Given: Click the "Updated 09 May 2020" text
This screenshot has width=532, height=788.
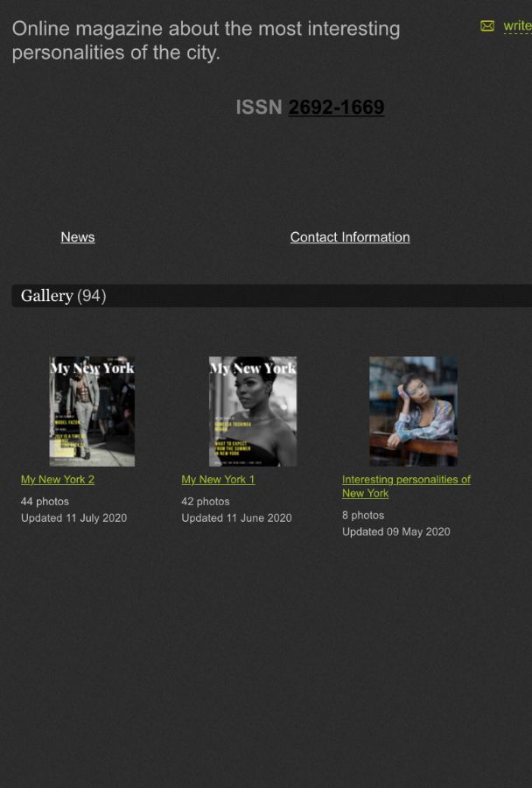Looking at the screenshot, I should point(395,532).
